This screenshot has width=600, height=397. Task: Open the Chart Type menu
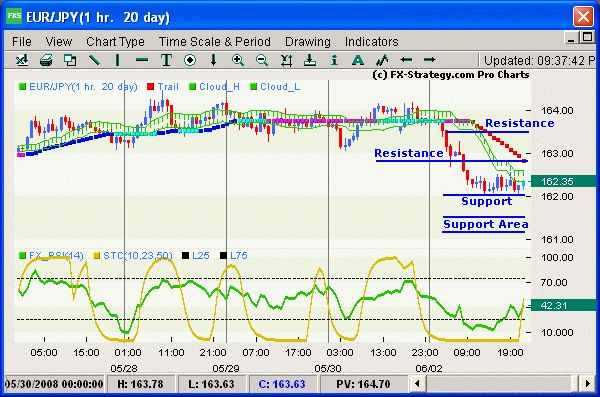(x=115, y=41)
